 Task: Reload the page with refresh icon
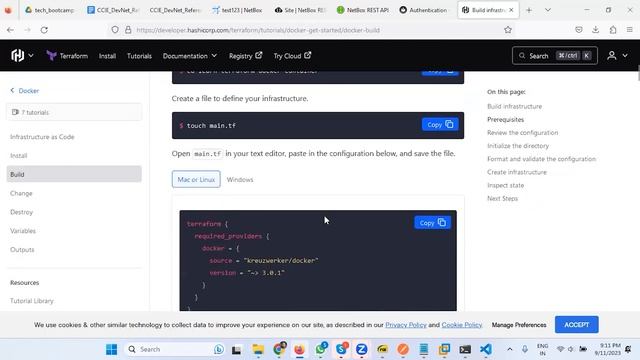[x=44, y=30]
